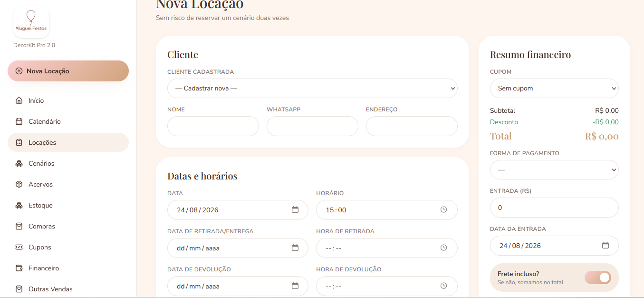Image resolution: width=644 pixels, height=298 pixels.
Task: Open clock picker for Horário field
Action: [x=444, y=209]
